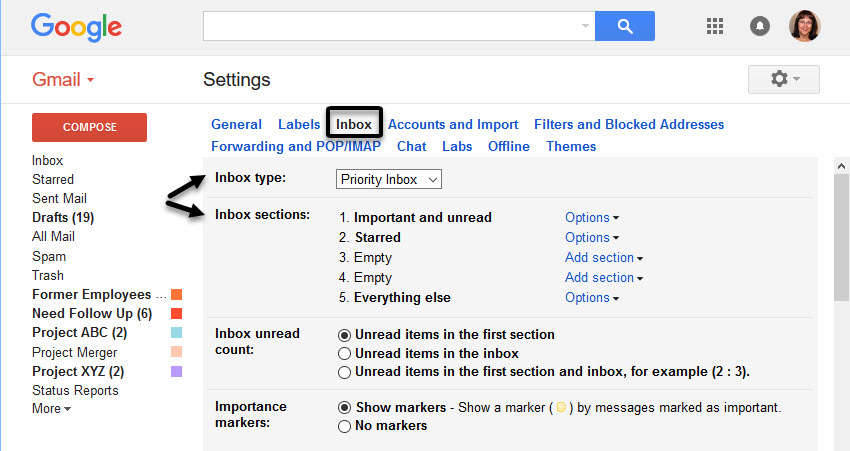Open the General settings tab
Image resolution: width=850 pixels, height=451 pixels.
pyautogui.click(x=236, y=125)
